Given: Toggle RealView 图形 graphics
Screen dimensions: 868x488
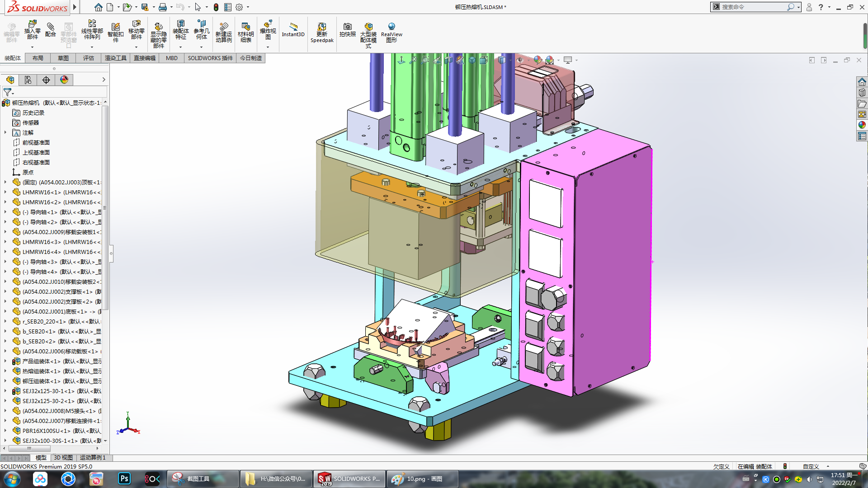Looking at the screenshot, I should [x=392, y=28].
